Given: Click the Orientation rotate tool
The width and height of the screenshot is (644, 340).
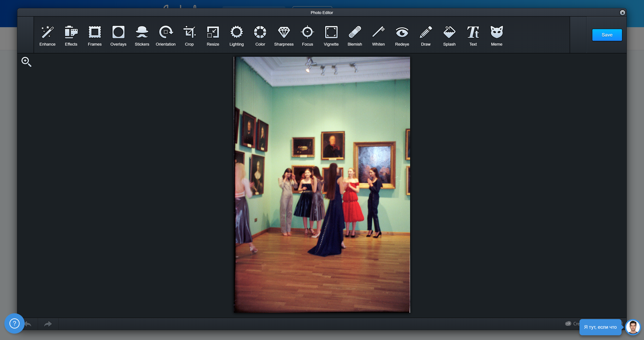Looking at the screenshot, I should pos(166,35).
